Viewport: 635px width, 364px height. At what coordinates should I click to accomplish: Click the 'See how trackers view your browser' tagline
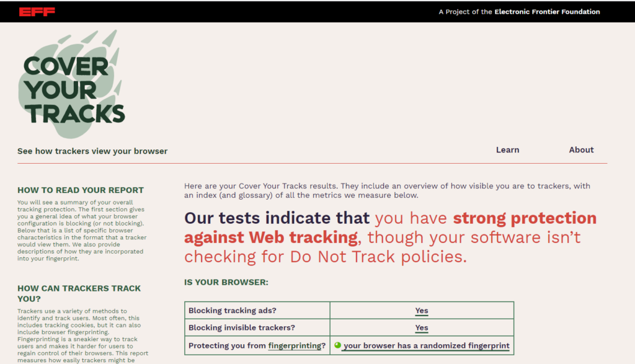click(92, 151)
